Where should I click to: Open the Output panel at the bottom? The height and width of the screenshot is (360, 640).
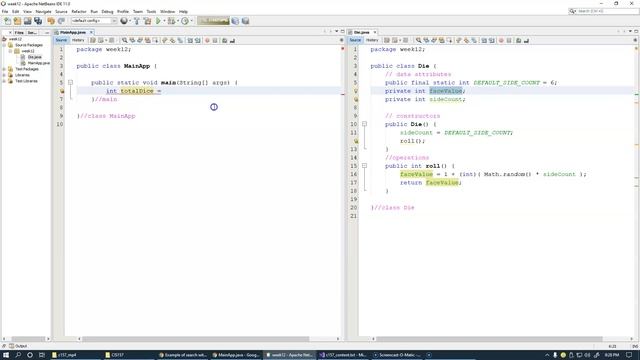tap(18, 346)
